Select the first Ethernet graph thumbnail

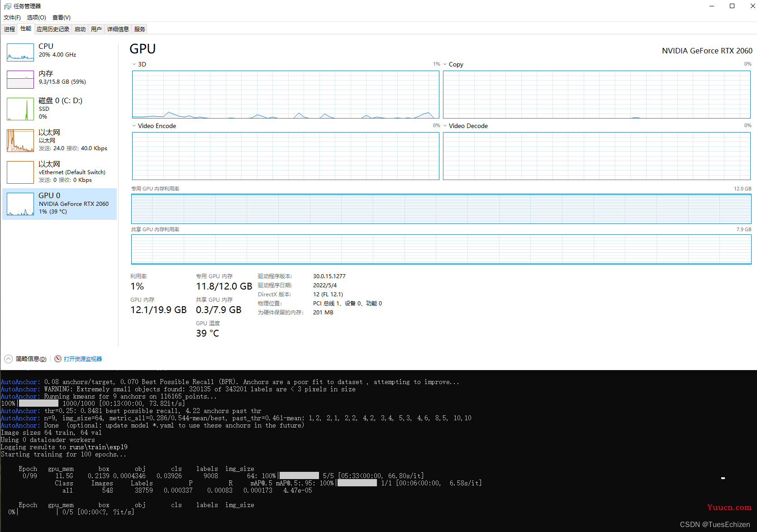pyautogui.click(x=20, y=141)
